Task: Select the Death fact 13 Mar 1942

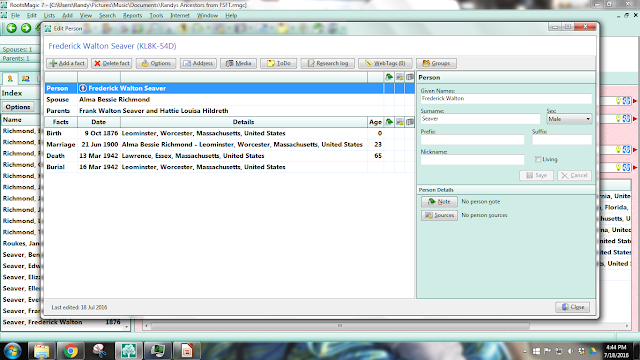Action: 229,156
